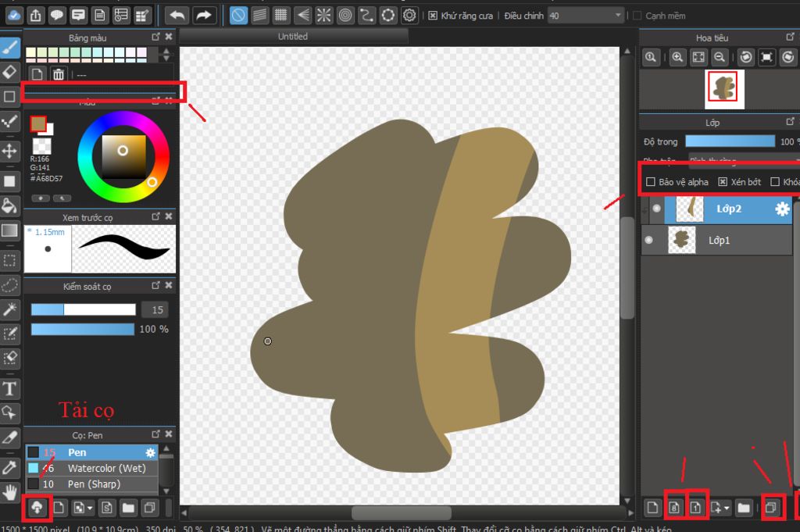The width and height of the screenshot is (800, 532).
Task: Hide the Lớp2 layer
Action: click(656, 209)
